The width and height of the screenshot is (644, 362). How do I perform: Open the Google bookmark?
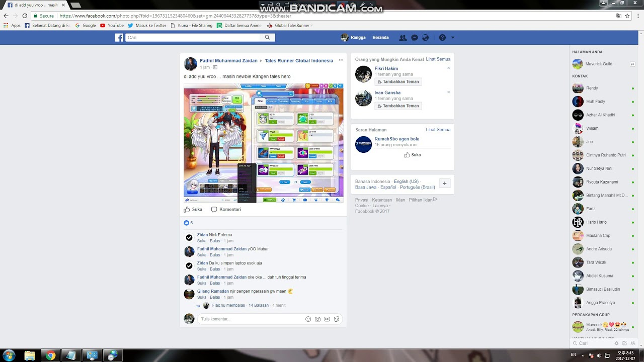(85, 25)
